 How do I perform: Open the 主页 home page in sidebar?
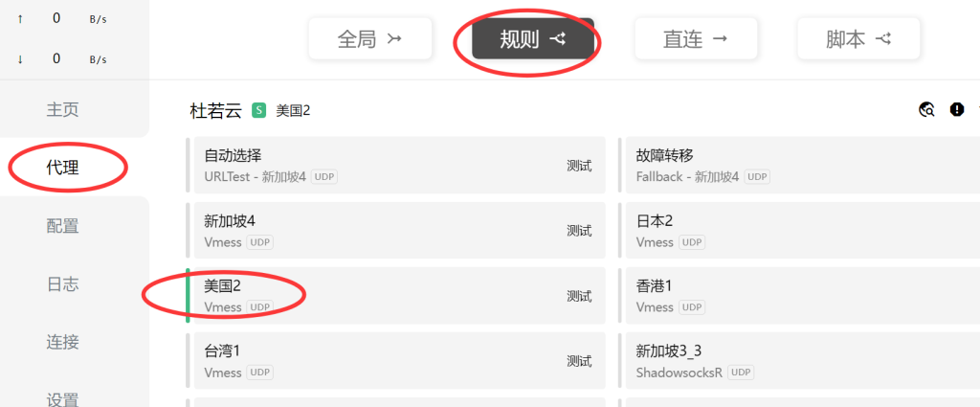(x=62, y=109)
